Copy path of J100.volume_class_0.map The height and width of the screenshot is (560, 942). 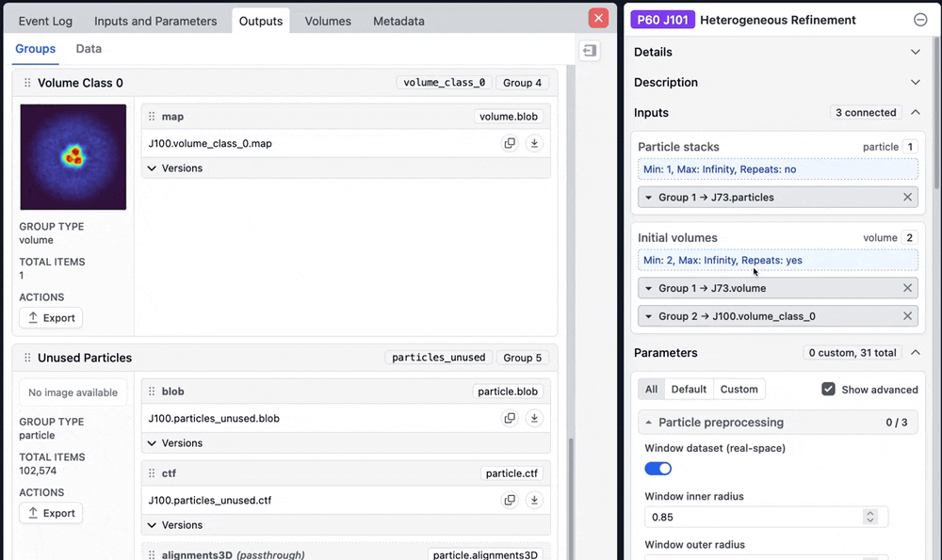pos(510,144)
